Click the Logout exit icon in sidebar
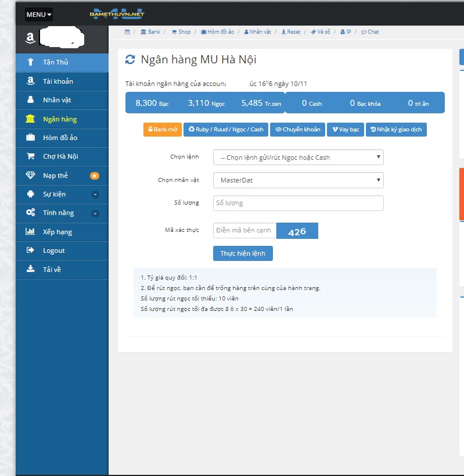464x476 pixels. click(x=30, y=250)
